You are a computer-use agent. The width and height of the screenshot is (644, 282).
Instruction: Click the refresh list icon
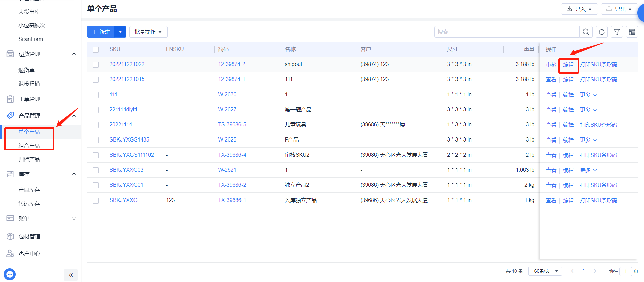click(x=602, y=32)
